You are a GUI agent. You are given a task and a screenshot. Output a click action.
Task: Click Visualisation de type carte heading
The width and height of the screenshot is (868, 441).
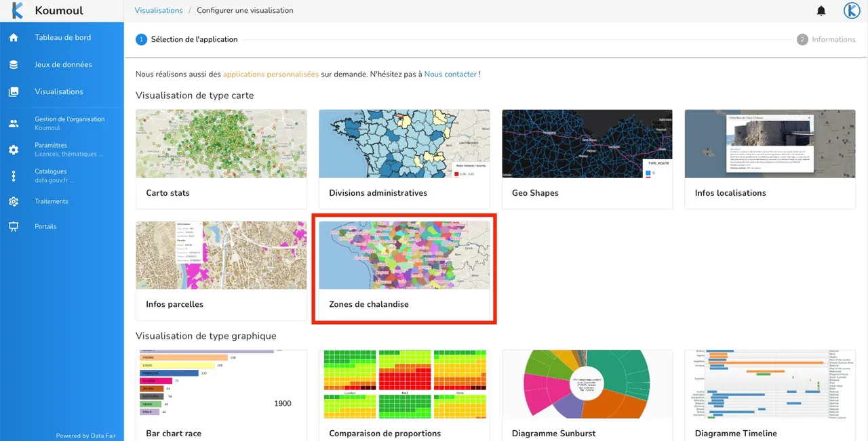(x=195, y=96)
